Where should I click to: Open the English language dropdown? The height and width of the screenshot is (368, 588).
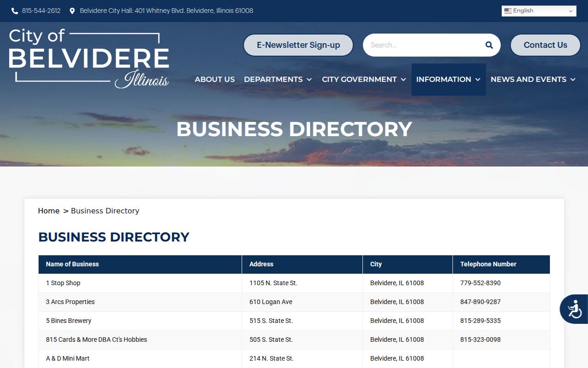tap(539, 11)
